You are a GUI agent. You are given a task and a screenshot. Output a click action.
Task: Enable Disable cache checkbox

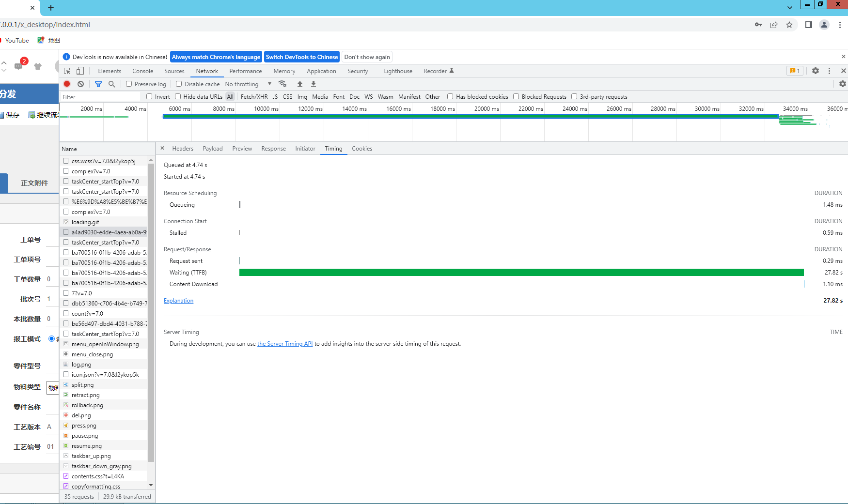click(x=179, y=84)
